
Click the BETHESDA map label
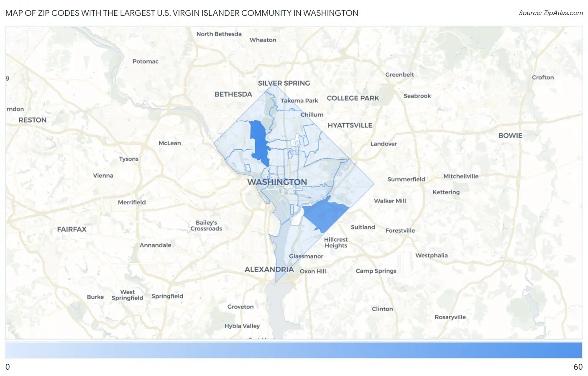coord(233,95)
